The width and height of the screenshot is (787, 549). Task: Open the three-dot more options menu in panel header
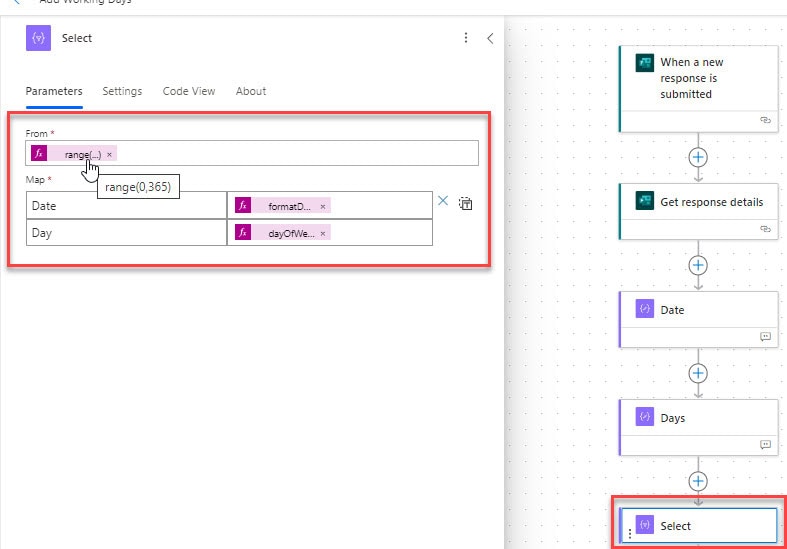(466, 38)
